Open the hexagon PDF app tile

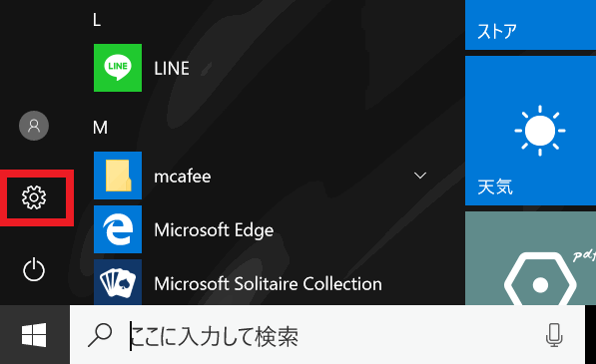click(531, 258)
